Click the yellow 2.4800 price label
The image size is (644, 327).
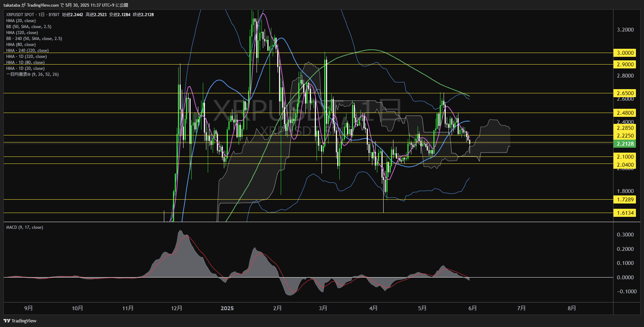[625, 113]
